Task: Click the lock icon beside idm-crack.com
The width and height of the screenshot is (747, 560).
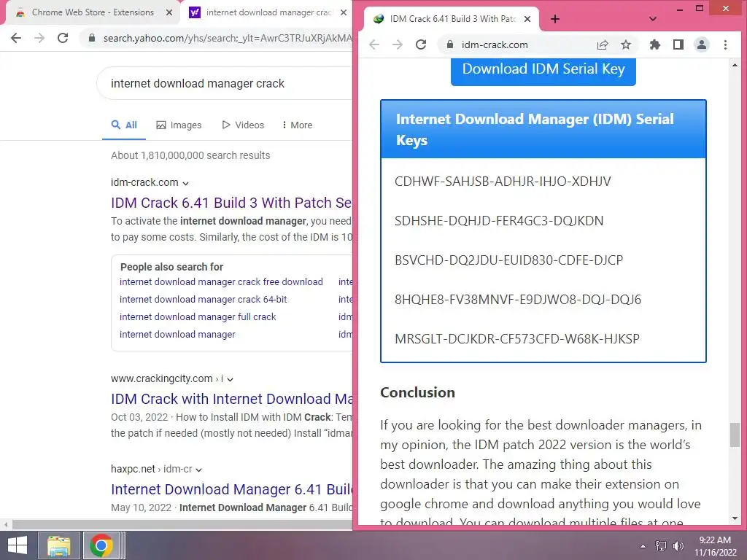Action: [x=449, y=44]
